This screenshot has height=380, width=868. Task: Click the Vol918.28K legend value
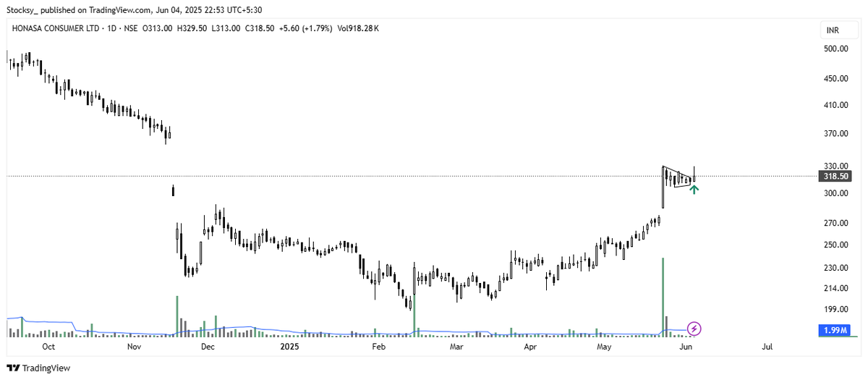[x=358, y=28]
